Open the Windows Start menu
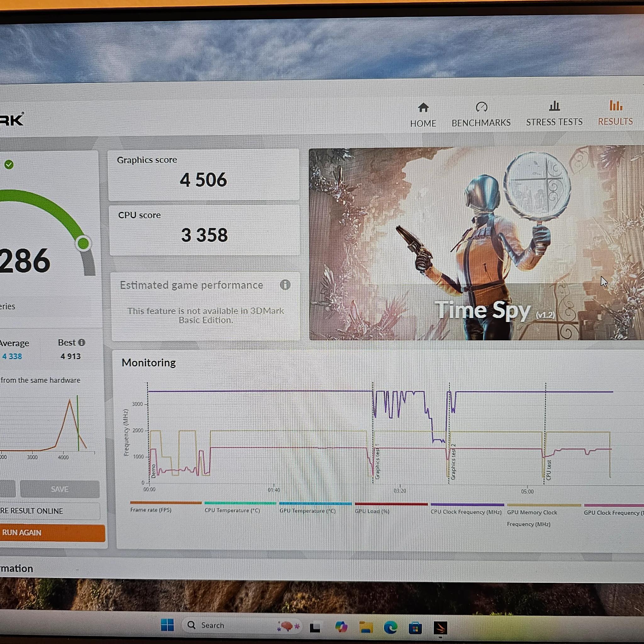 coord(167,625)
